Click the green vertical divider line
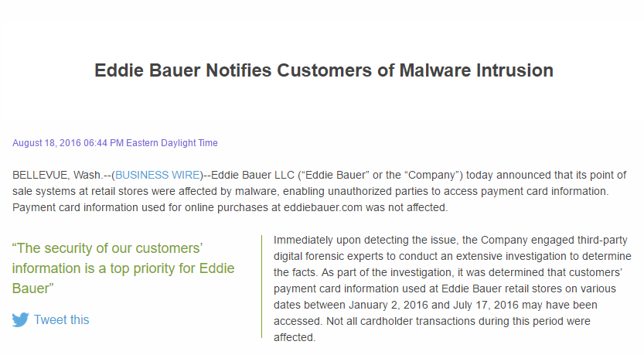 point(261,287)
